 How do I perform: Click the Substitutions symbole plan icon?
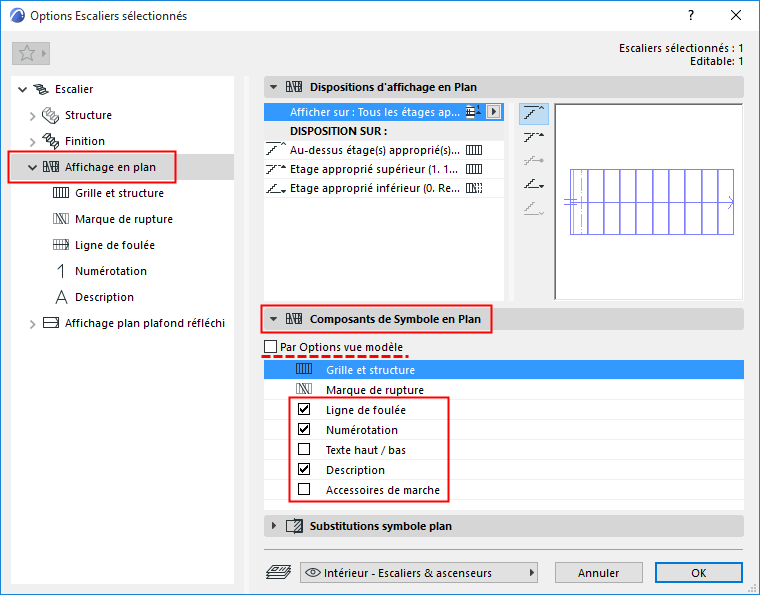294,526
